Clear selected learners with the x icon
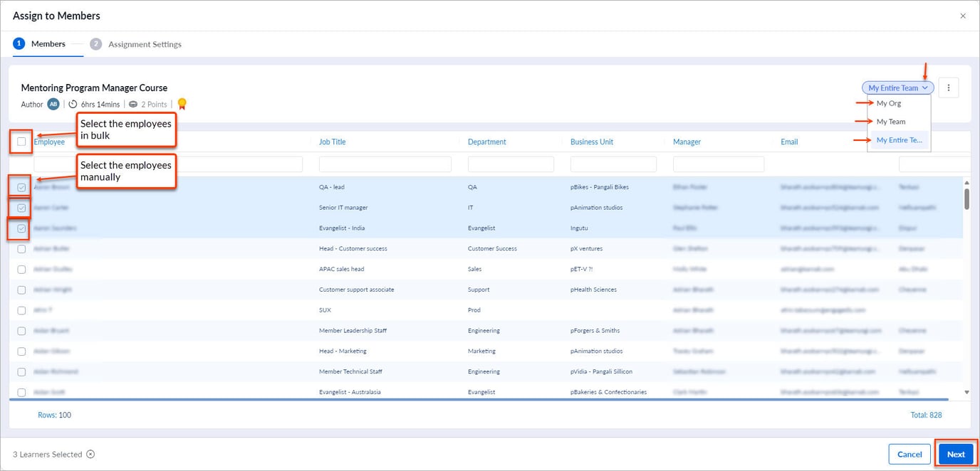 pos(90,455)
